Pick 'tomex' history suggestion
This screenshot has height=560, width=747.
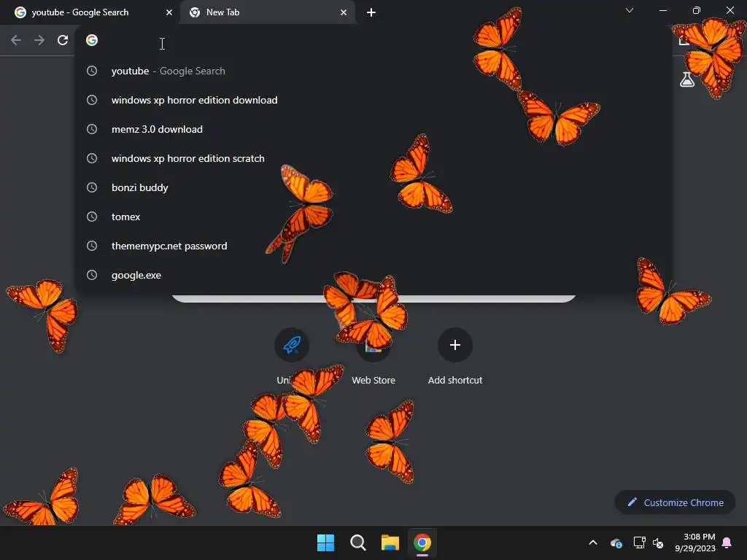(x=373, y=217)
